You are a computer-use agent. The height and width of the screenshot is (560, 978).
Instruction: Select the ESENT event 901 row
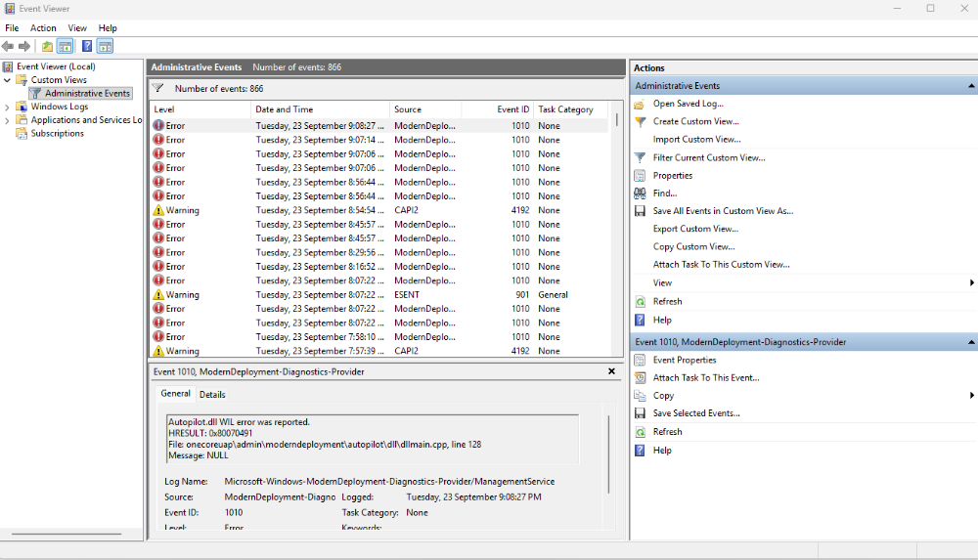point(379,295)
